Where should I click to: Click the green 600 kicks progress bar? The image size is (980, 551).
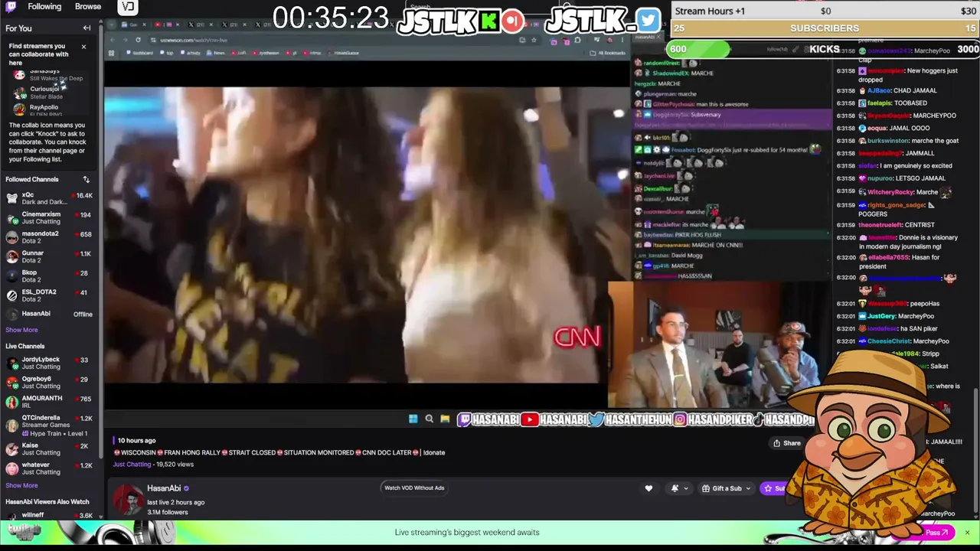pos(697,49)
